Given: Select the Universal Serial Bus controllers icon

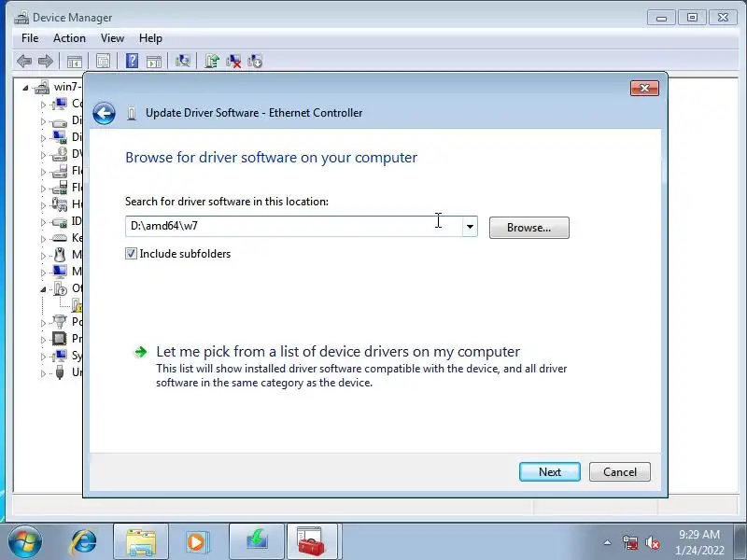Looking at the screenshot, I should 60,372.
